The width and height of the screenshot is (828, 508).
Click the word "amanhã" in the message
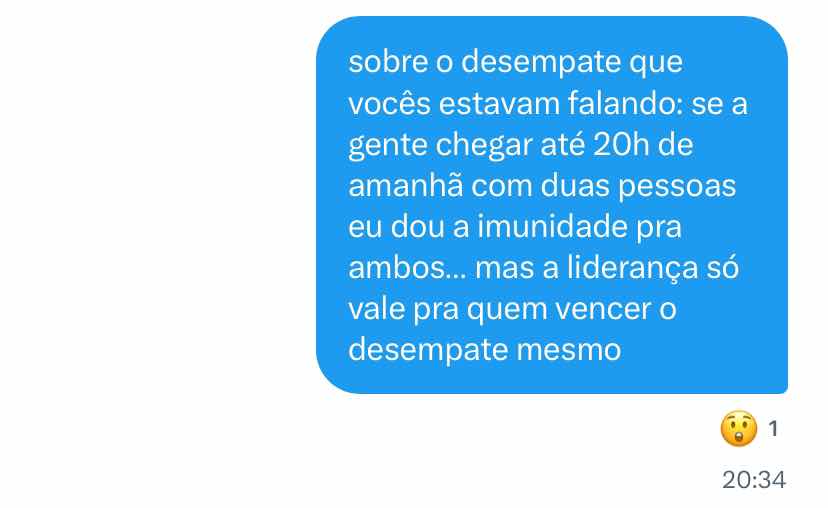[406, 185]
